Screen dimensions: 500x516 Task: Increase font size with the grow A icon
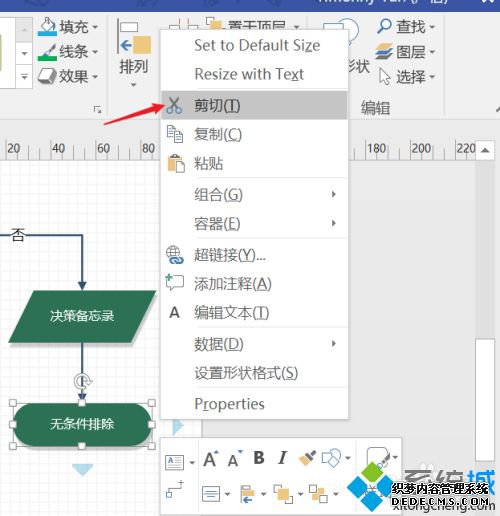pos(211,459)
